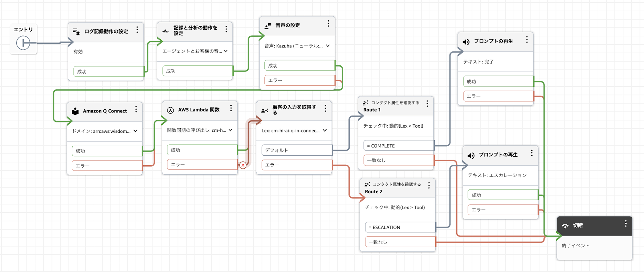Open options menu of テキスト: 完了 prompt block
This screenshot has height=272, width=644.
pyautogui.click(x=527, y=40)
